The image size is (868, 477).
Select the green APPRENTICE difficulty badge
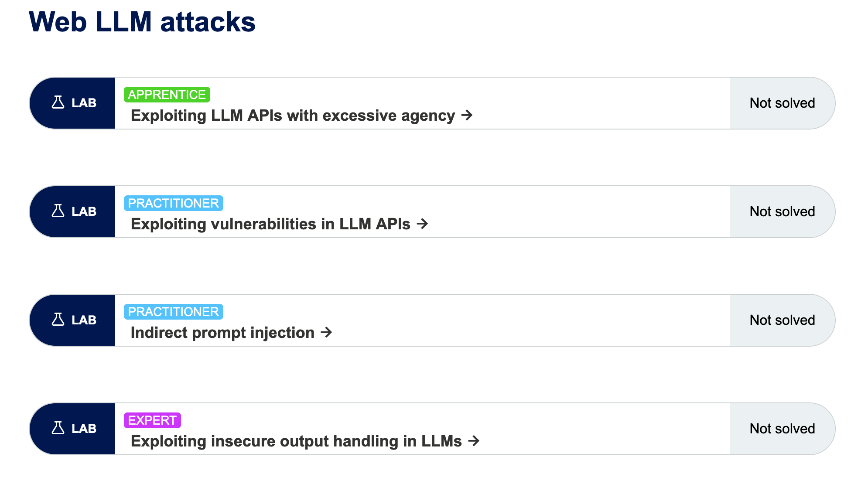(x=167, y=94)
